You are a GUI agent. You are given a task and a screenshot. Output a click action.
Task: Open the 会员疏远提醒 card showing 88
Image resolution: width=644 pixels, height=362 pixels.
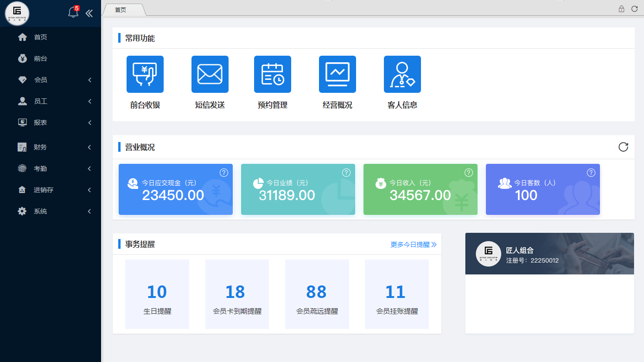tap(317, 294)
